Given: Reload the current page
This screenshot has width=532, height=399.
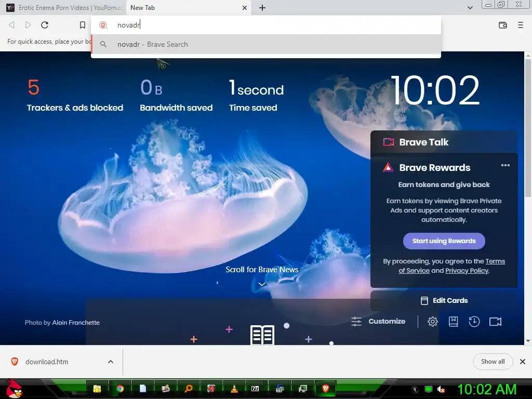Looking at the screenshot, I should [45, 25].
